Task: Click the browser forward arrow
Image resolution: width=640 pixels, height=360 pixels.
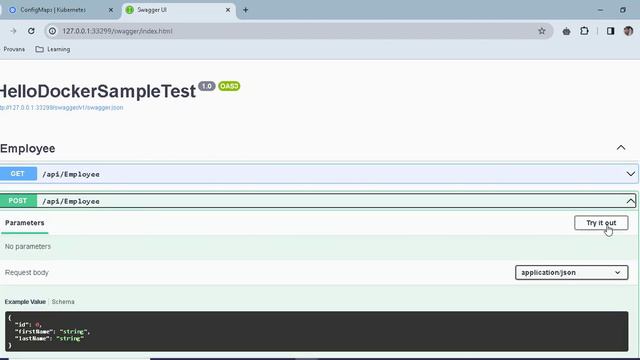Action: [x=13, y=31]
